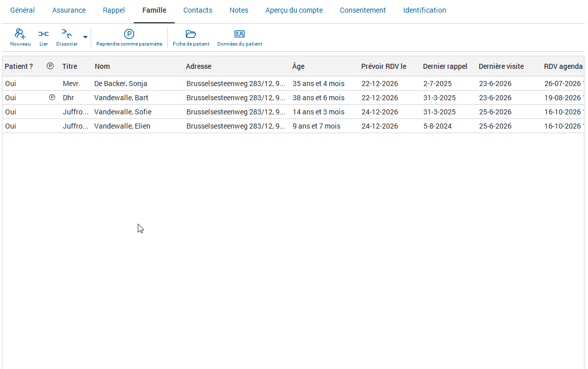Click the Dissocier unlink icon
588x369 pixels.
click(67, 34)
